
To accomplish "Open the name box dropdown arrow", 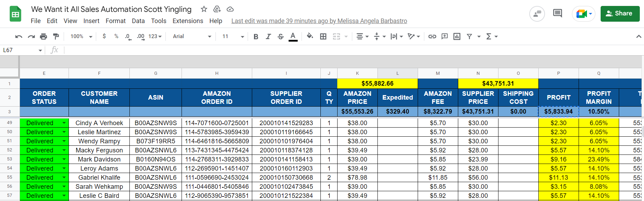I will click(40, 50).
